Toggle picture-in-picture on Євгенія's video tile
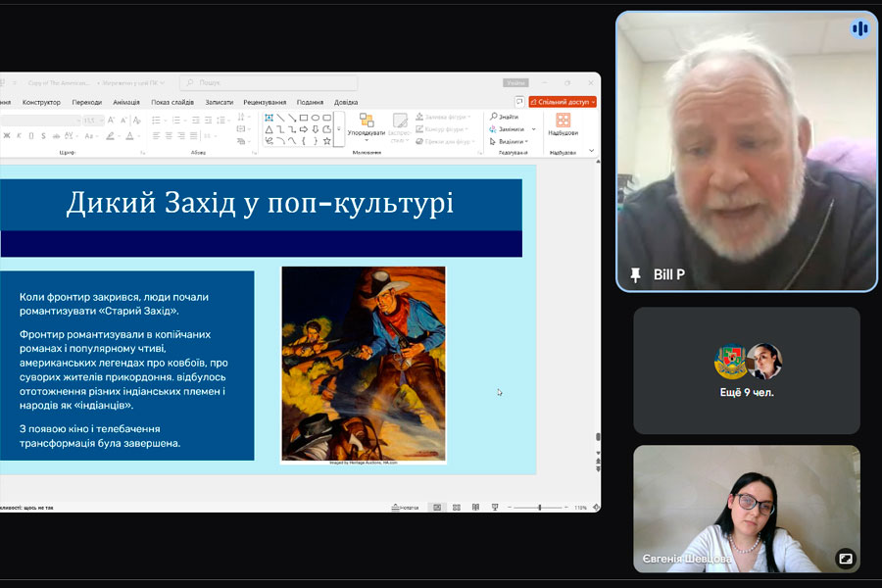The height and width of the screenshot is (588, 882). (x=845, y=558)
